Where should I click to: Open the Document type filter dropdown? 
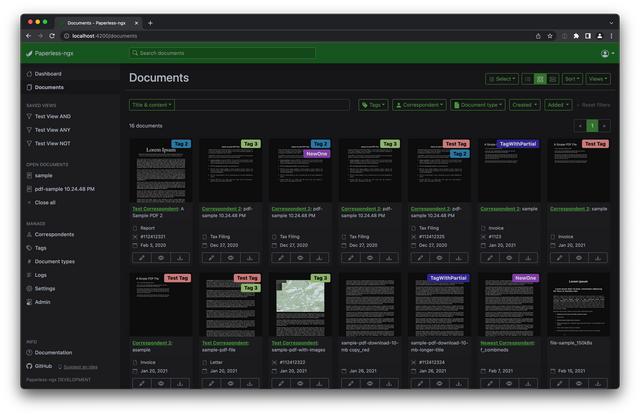click(x=478, y=105)
